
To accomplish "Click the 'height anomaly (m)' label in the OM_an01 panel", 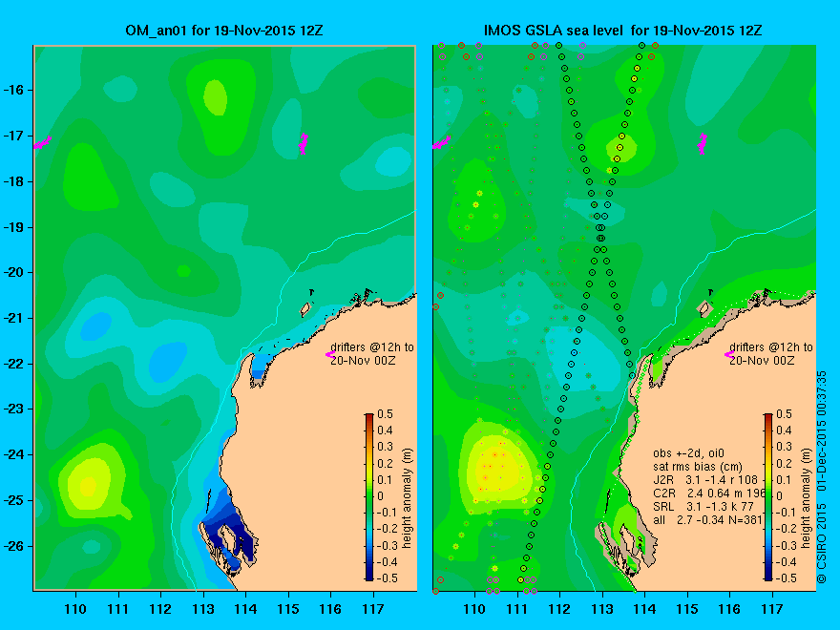I will click(407, 498).
